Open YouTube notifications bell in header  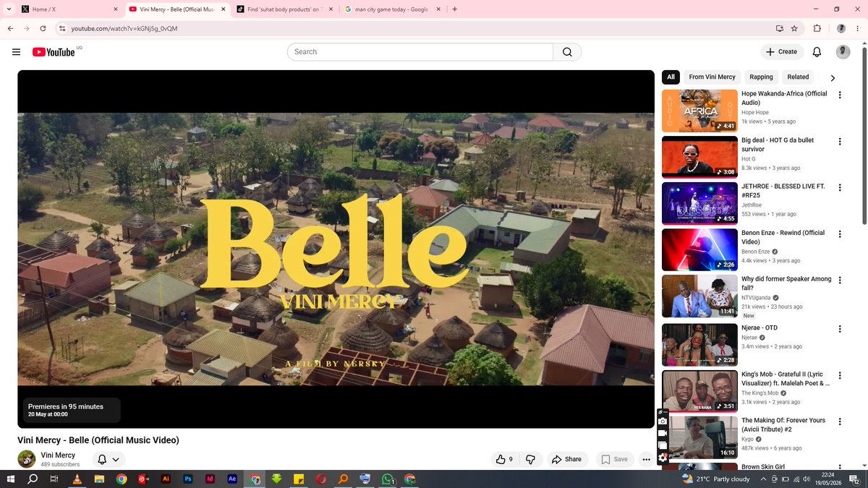[x=817, y=52]
